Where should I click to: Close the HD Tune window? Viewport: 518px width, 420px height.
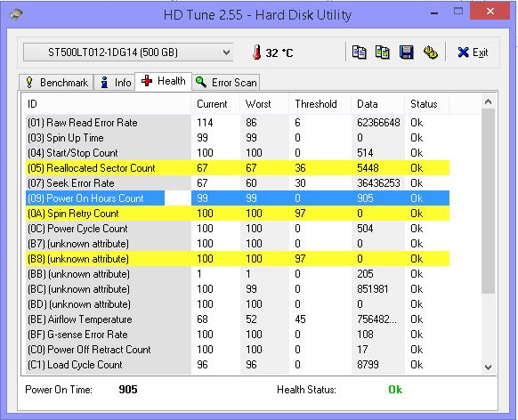click(x=490, y=12)
